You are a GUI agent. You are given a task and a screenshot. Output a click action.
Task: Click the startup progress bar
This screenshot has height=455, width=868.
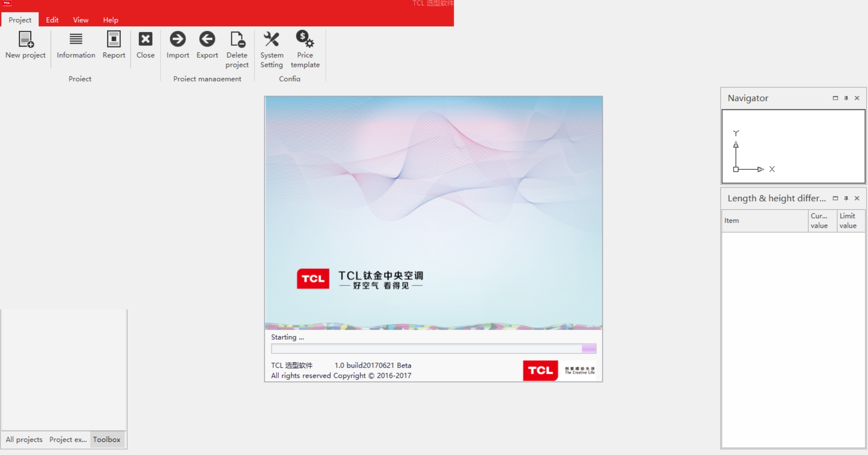point(434,349)
